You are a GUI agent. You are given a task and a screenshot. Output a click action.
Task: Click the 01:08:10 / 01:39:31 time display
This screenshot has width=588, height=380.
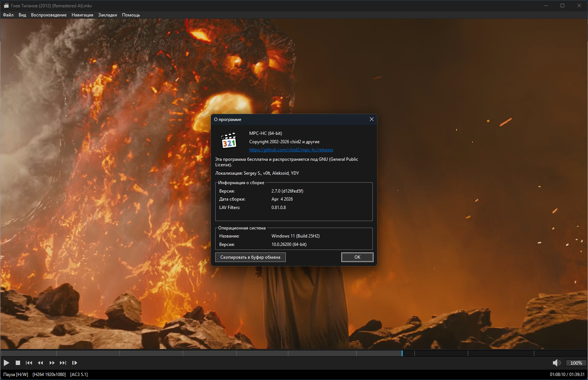[x=567, y=375]
